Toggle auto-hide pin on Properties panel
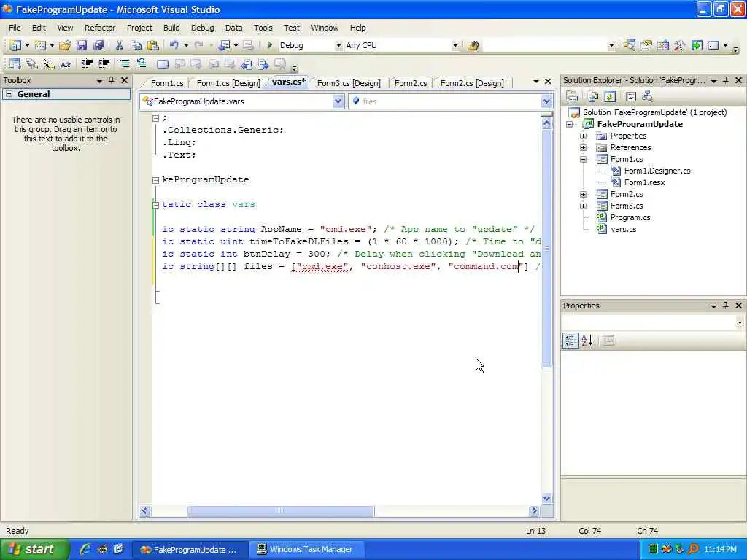This screenshot has height=560, width=747. 726,306
